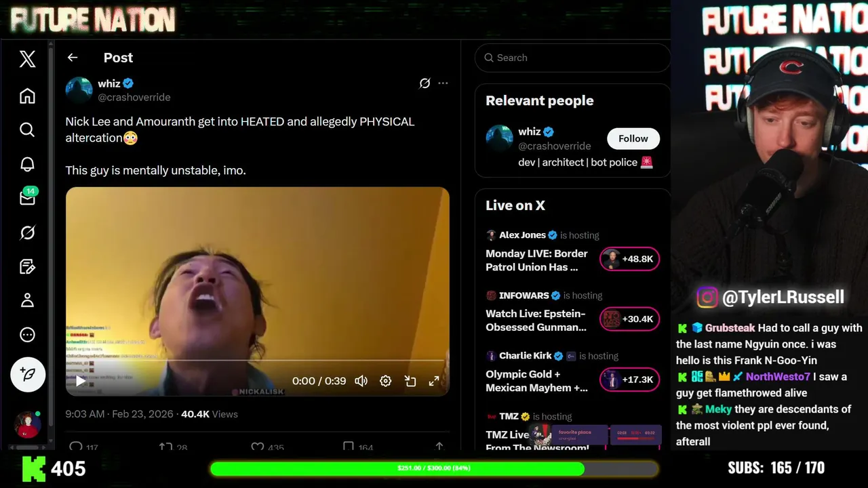Go to Home in the sidebar

(27, 96)
